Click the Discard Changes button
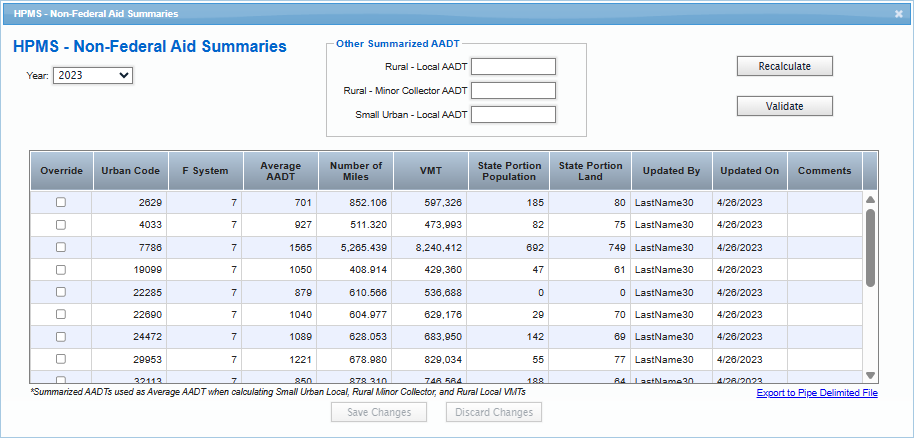The height and width of the screenshot is (438, 914). [x=494, y=412]
